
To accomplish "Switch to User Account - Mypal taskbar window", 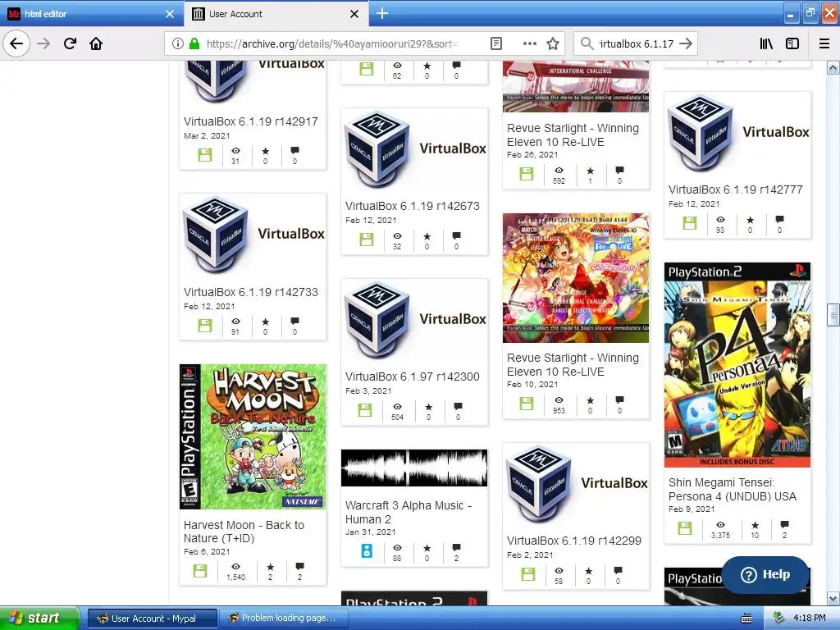I will [x=153, y=619].
